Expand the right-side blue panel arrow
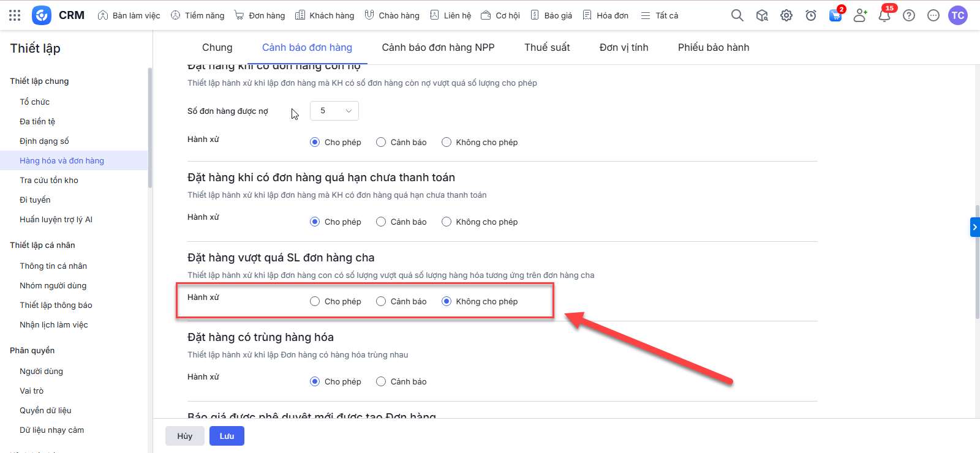Screen dimensions: 980x453 tap(974, 227)
